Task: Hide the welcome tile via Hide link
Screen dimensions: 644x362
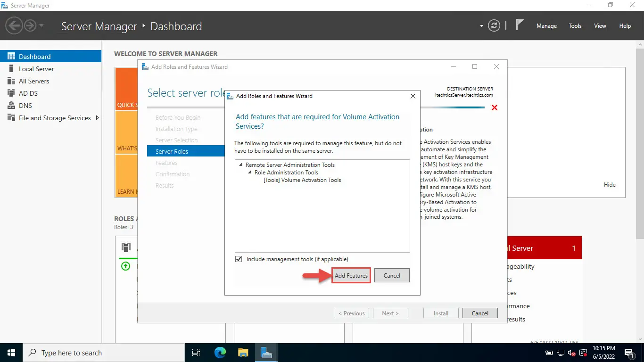Action: coord(609,185)
